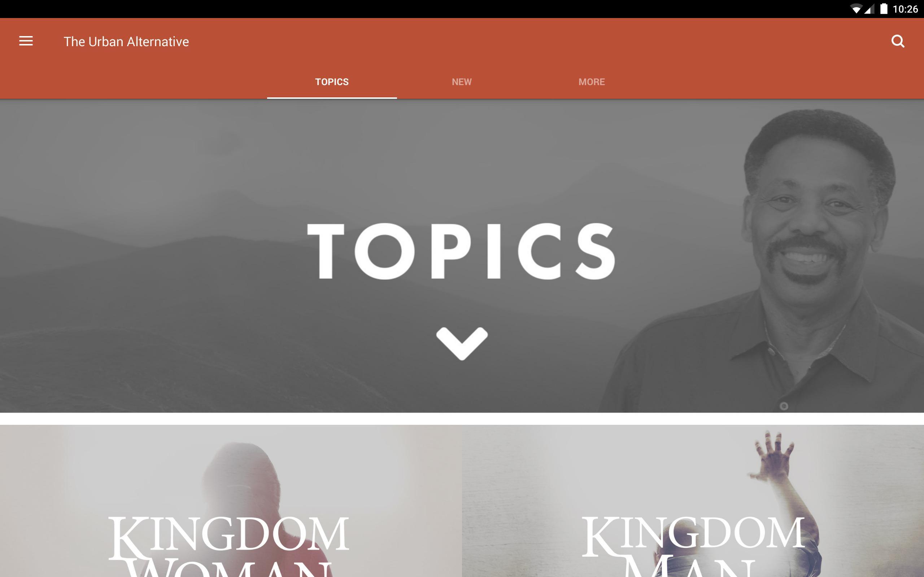This screenshot has height=577, width=924.
Task: Expand the Topics section chevron
Action: 462,343
